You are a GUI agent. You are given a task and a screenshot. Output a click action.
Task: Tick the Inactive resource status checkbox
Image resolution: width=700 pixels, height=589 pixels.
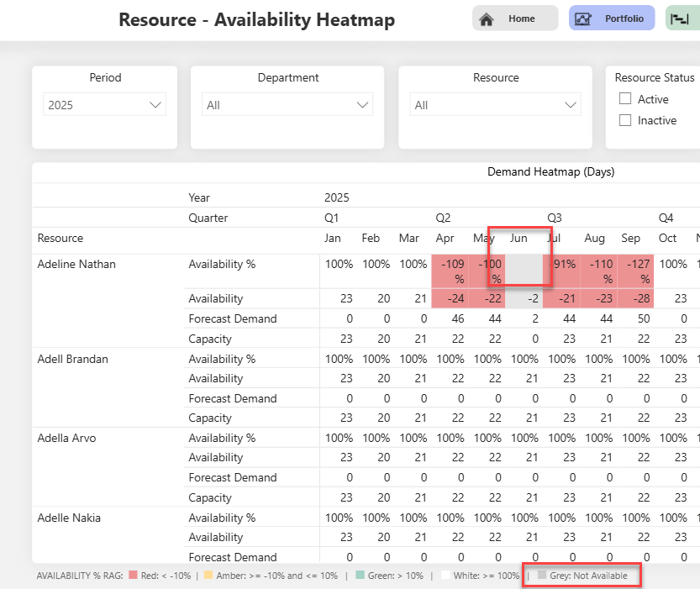[625, 120]
